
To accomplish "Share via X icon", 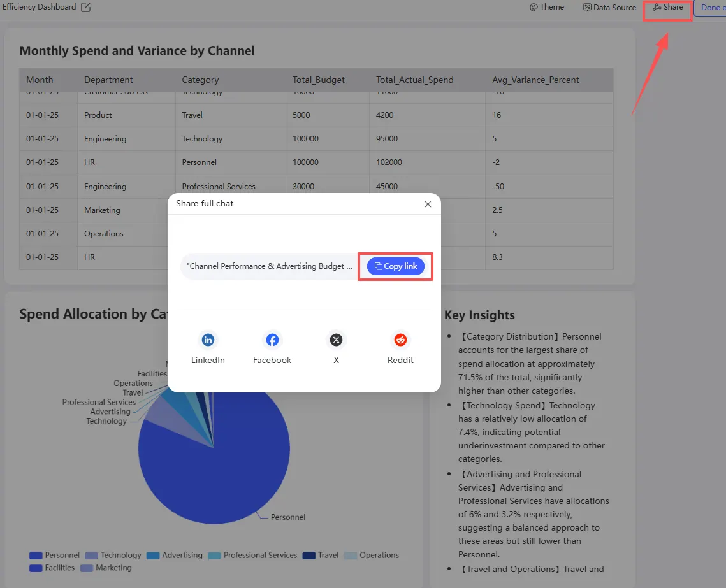I will tap(336, 340).
